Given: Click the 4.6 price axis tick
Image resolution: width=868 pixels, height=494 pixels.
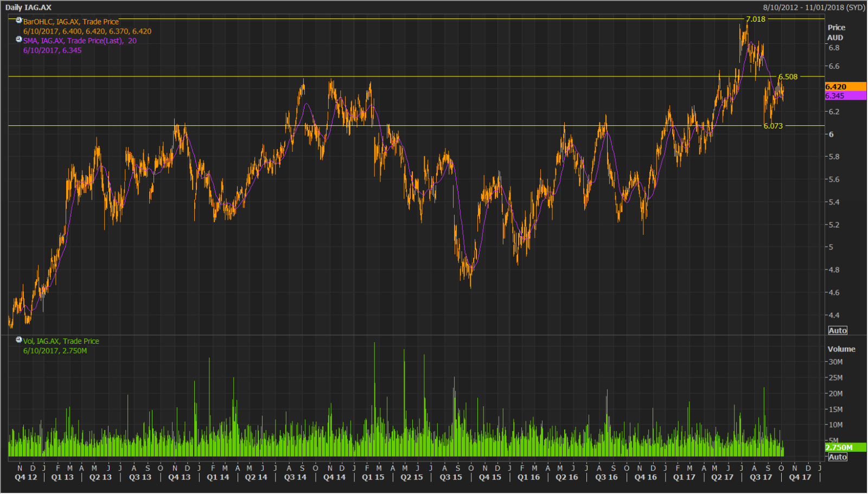Looking at the screenshot, I should click(x=834, y=293).
